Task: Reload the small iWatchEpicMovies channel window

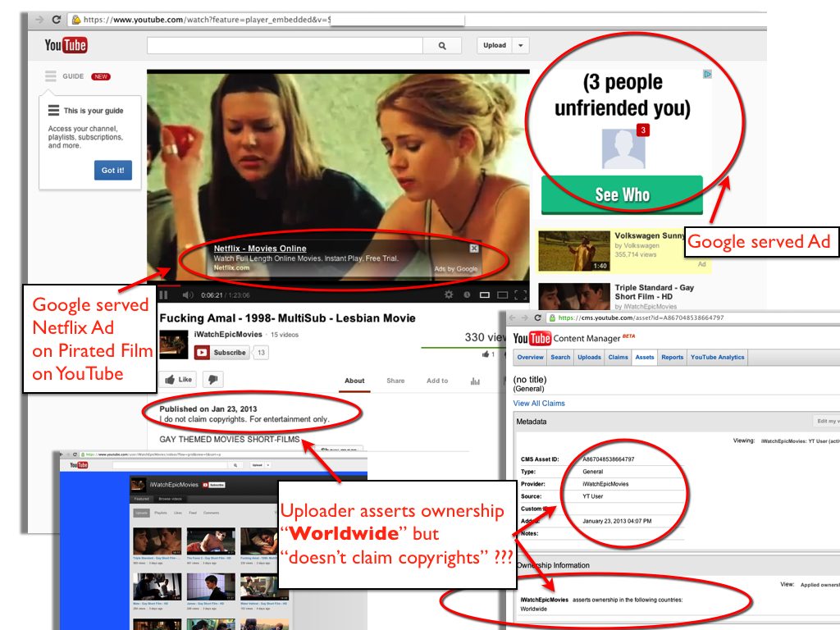Action: pyautogui.click(x=75, y=454)
